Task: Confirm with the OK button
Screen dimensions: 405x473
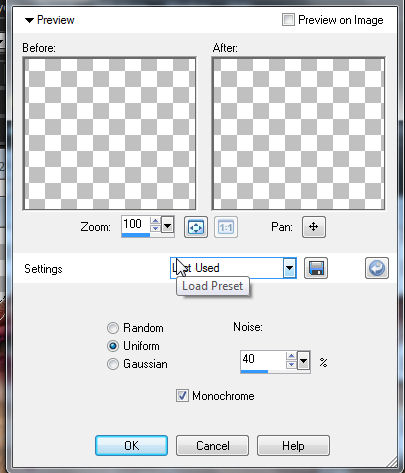Action: [x=131, y=445]
